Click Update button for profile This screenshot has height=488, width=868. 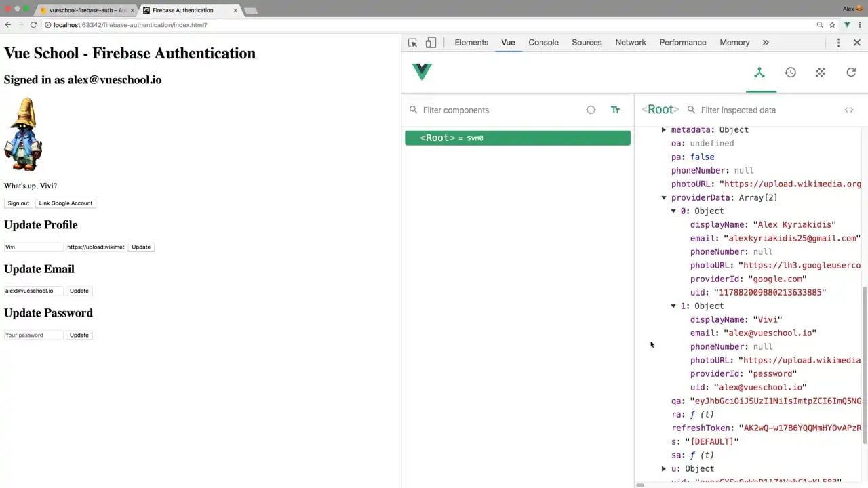[141, 247]
